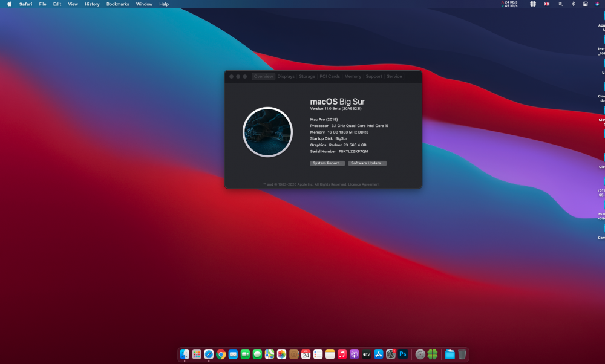Switch to the Storage tab
The height and width of the screenshot is (364, 605).
pyautogui.click(x=307, y=76)
